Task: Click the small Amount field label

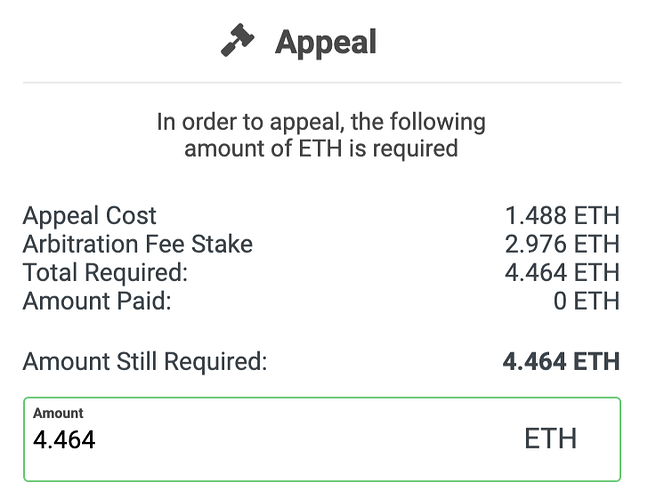Action: pyautogui.click(x=58, y=413)
